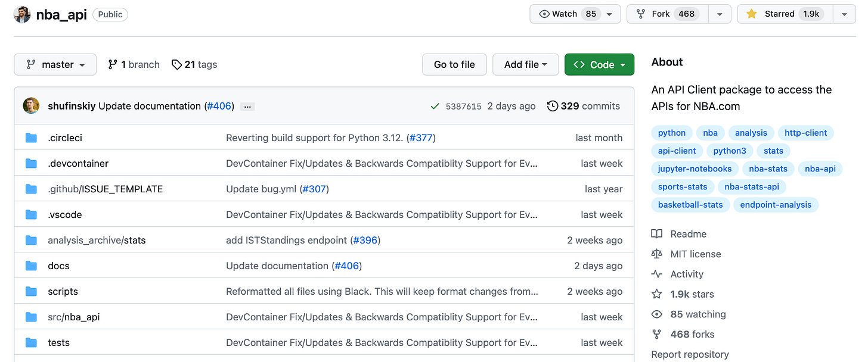Open the 1 branch link
The width and height of the screenshot is (868, 362).
[x=134, y=64]
